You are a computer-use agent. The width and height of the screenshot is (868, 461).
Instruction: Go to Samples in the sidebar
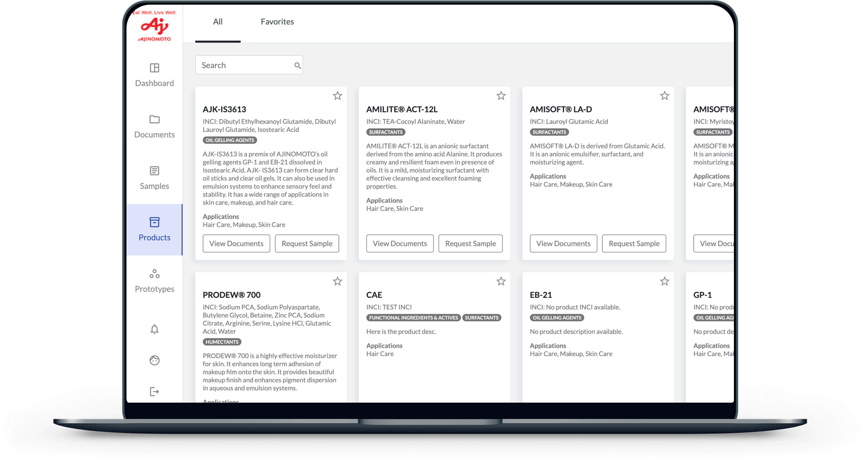click(154, 178)
